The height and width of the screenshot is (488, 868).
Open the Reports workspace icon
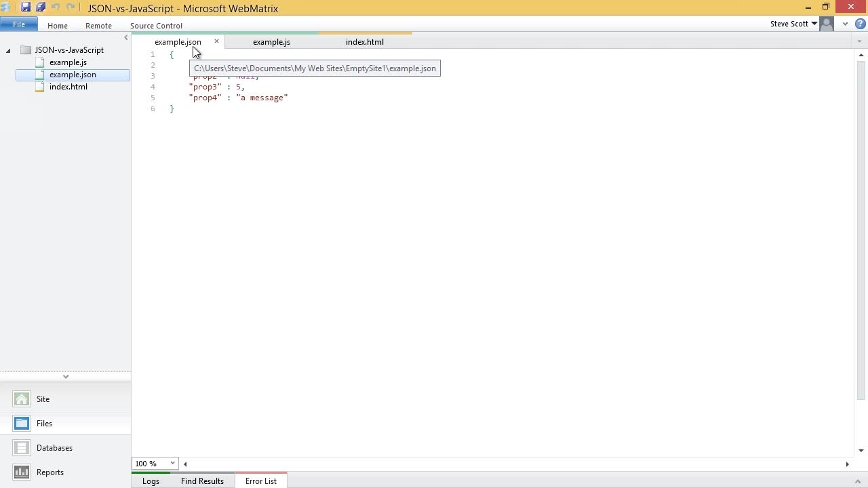point(22,472)
